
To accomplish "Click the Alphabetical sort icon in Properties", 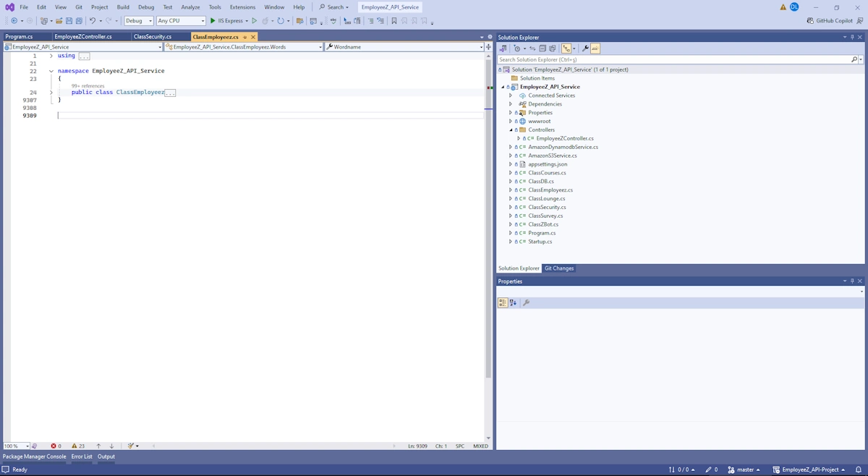I will [513, 302].
